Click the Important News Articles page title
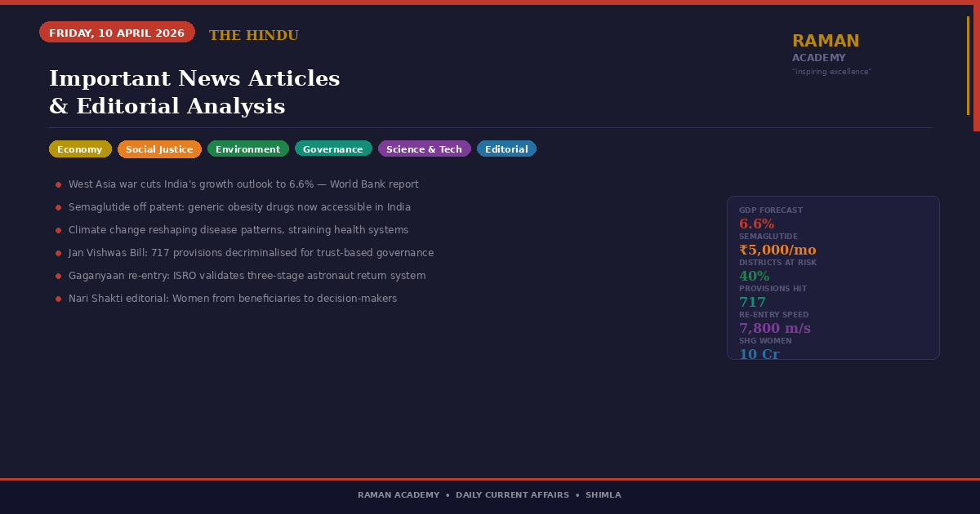Viewport: 980px width, 514px height. pos(194,92)
